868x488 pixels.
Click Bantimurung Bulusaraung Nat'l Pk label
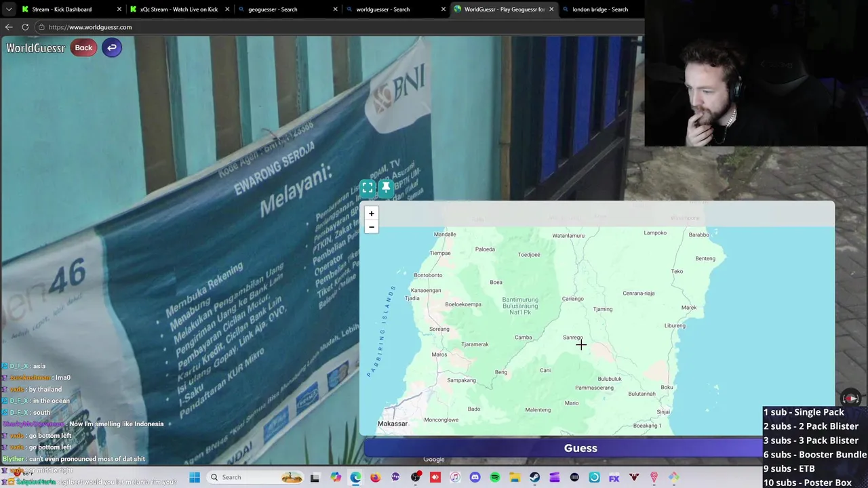click(x=520, y=306)
